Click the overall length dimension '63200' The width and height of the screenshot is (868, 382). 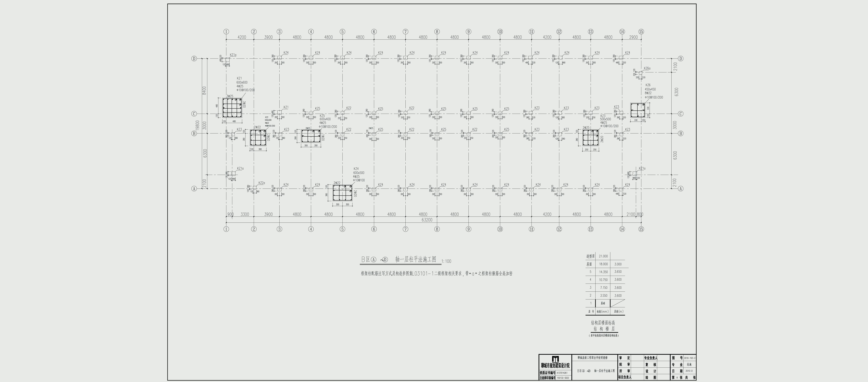(x=427, y=220)
